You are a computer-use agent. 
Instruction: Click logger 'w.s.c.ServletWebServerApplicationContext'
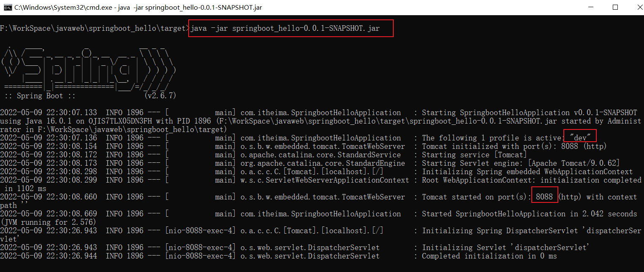pos(325,180)
